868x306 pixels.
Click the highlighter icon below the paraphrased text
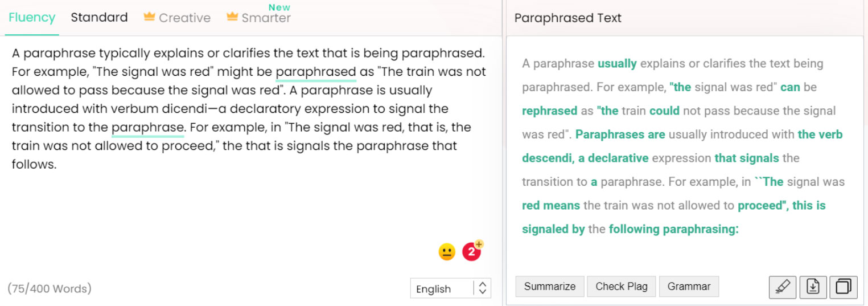[x=783, y=287]
